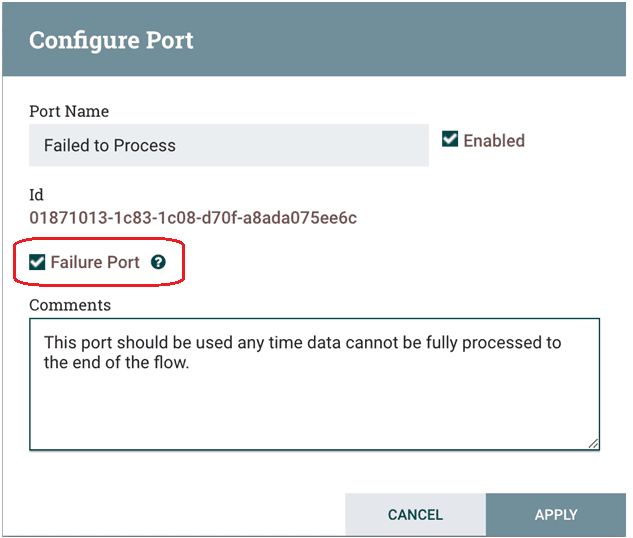Select the port Id value text

[193, 218]
